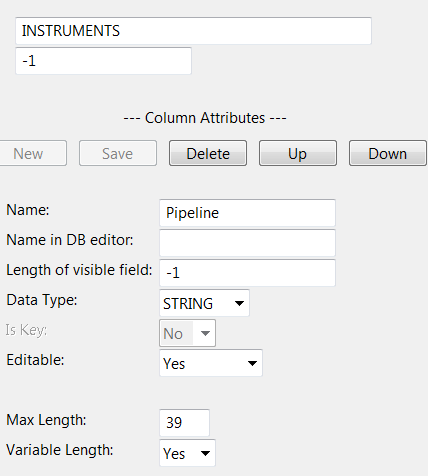Click the INSTRUMENTS table name field
428x476 pixels.
tap(193, 31)
